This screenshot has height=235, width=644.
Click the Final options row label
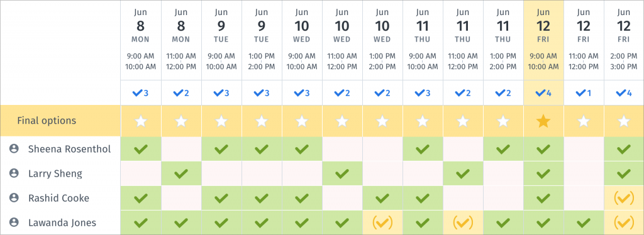pyautogui.click(x=47, y=121)
